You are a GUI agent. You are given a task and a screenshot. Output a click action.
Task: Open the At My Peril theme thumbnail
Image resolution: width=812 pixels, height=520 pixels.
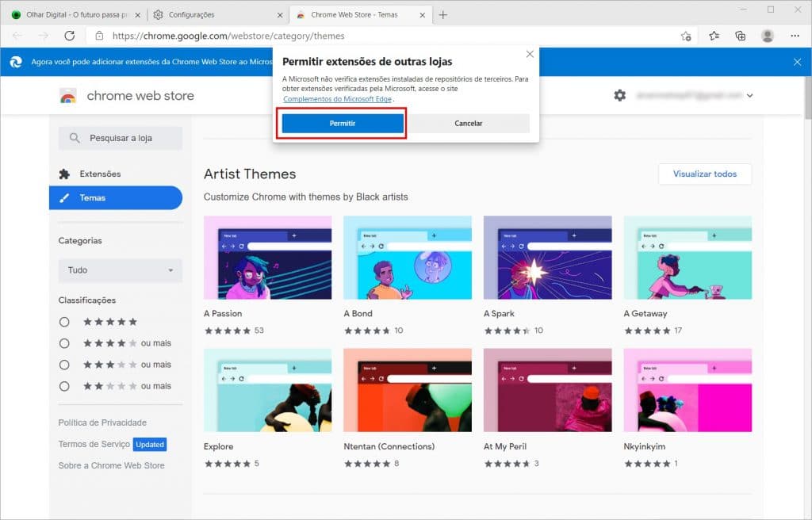(x=547, y=390)
